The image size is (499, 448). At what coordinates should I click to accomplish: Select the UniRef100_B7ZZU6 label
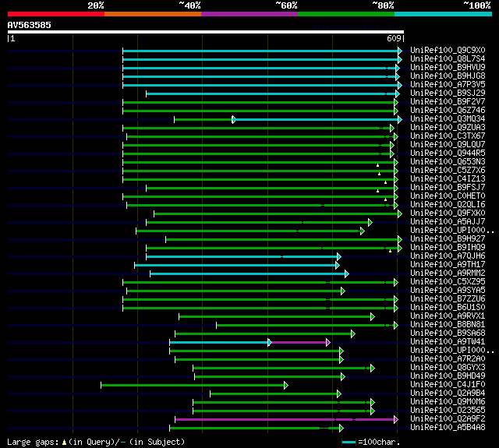(x=448, y=299)
